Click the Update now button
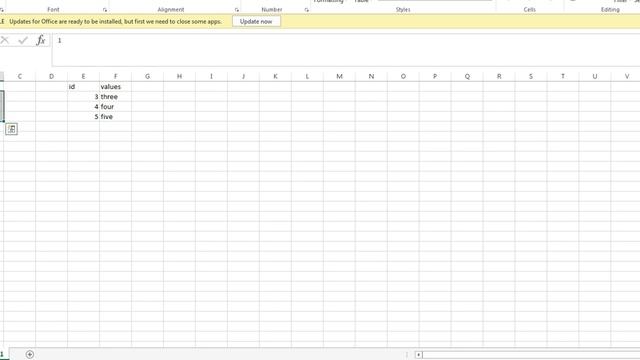 tap(256, 21)
